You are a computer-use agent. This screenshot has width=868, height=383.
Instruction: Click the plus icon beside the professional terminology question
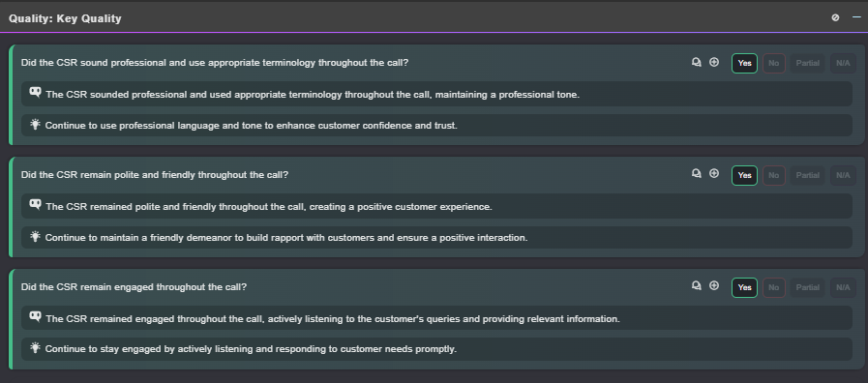coord(714,63)
